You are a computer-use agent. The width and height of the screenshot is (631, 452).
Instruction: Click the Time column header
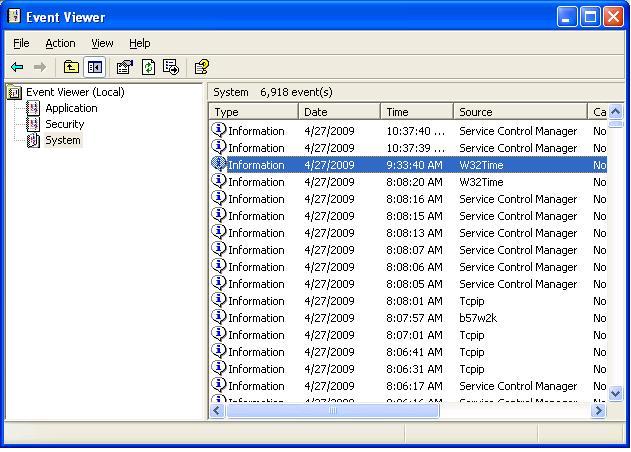point(415,112)
